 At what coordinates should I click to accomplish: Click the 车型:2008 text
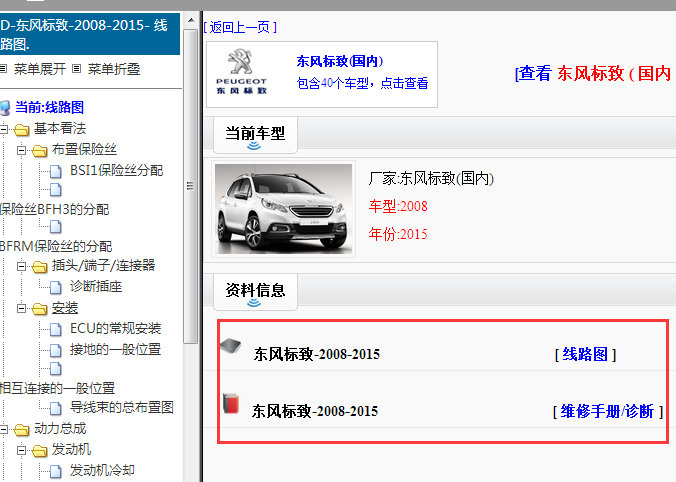398,206
